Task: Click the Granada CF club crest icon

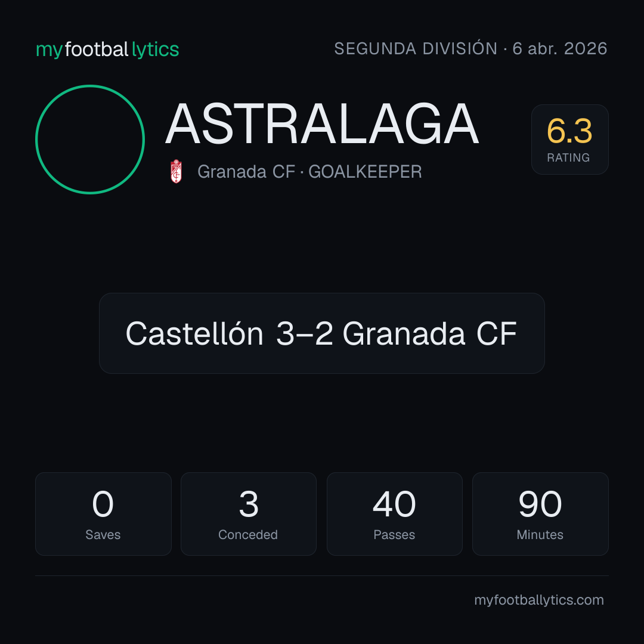Action: 176,171
